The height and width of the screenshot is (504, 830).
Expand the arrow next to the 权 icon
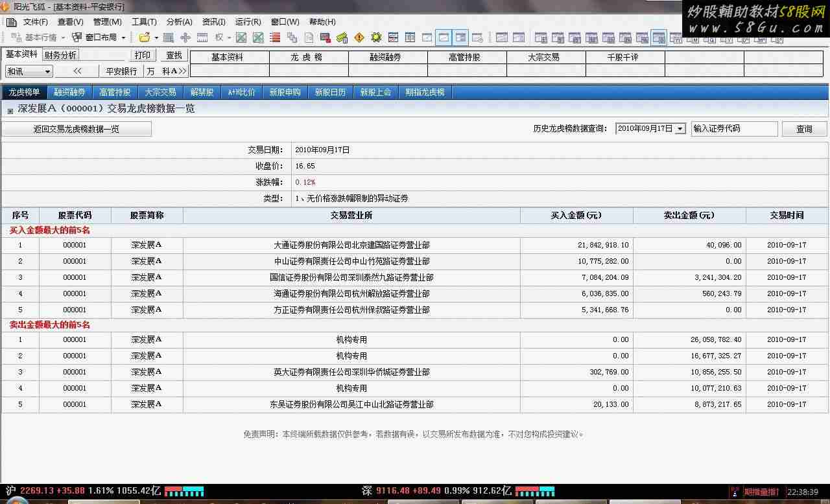click(229, 38)
